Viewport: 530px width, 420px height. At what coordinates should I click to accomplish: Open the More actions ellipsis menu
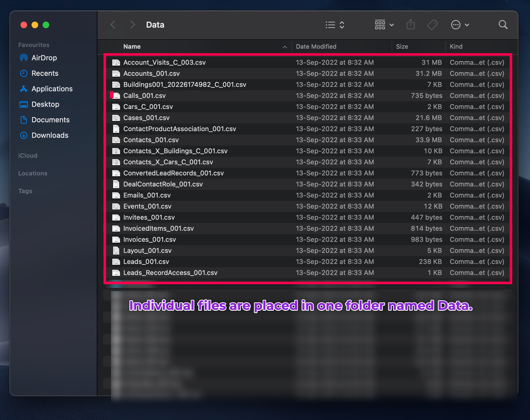tap(460, 25)
